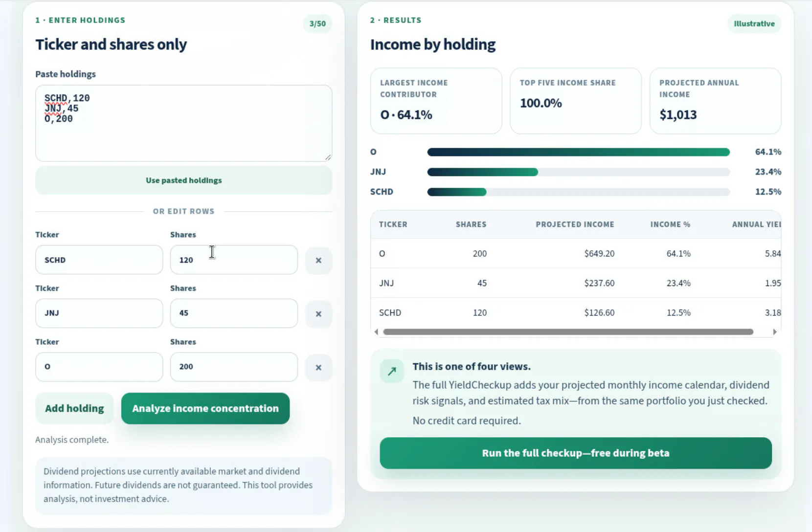Click the JNJ ticker cell in results table

(386, 283)
